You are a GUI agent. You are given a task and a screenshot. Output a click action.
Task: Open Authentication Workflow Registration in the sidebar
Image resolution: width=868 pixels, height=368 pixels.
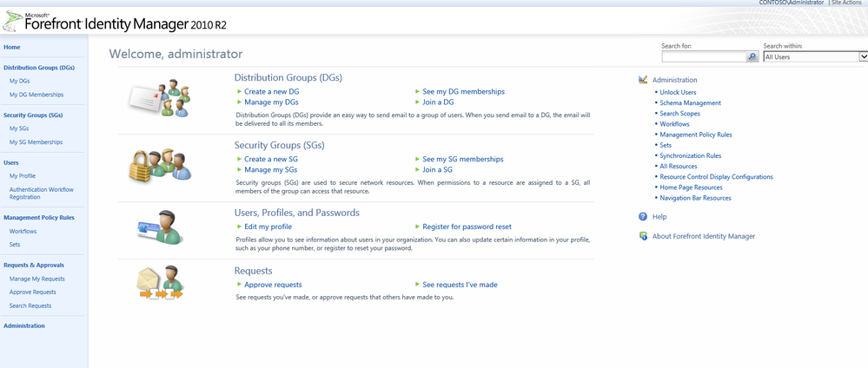coord(42,193)
